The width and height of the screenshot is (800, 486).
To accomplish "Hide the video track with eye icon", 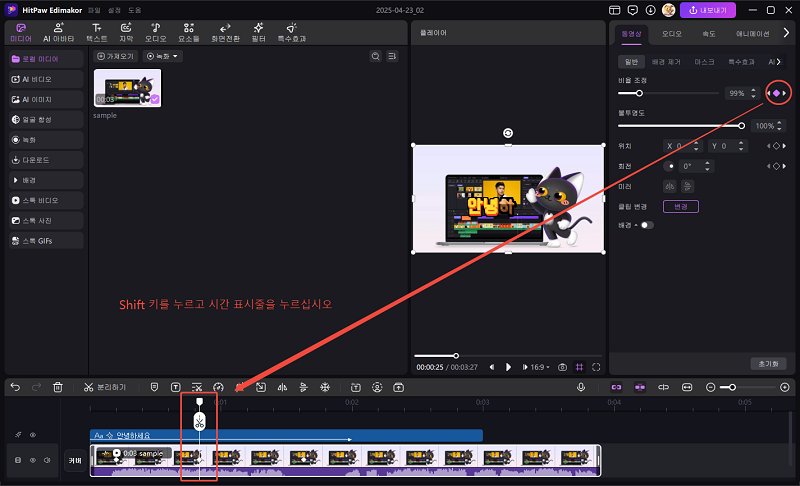I will (x=33, y=460).
